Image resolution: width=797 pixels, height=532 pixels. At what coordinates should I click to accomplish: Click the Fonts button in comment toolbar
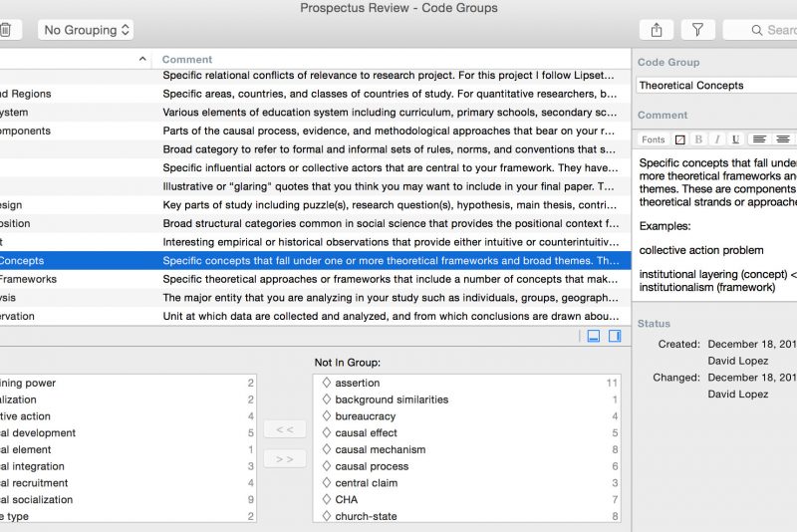coord(654,139)
